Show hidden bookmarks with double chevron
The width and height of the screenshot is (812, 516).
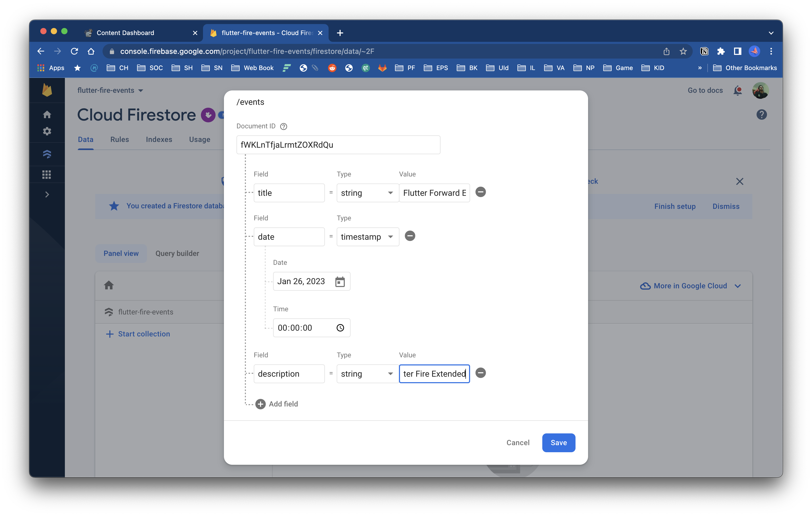pyautogui.click(x=699, y=68)
